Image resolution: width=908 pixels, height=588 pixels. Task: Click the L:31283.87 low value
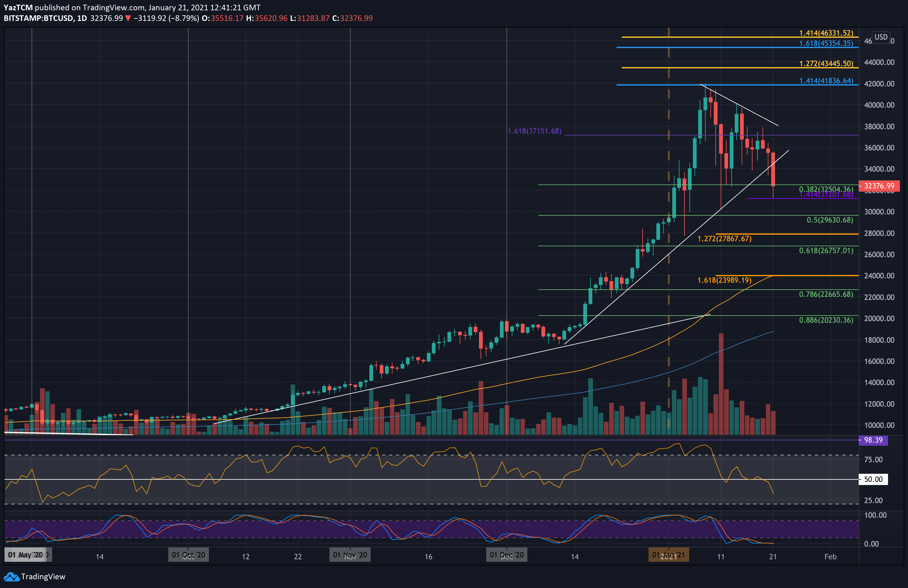(310, 18)
